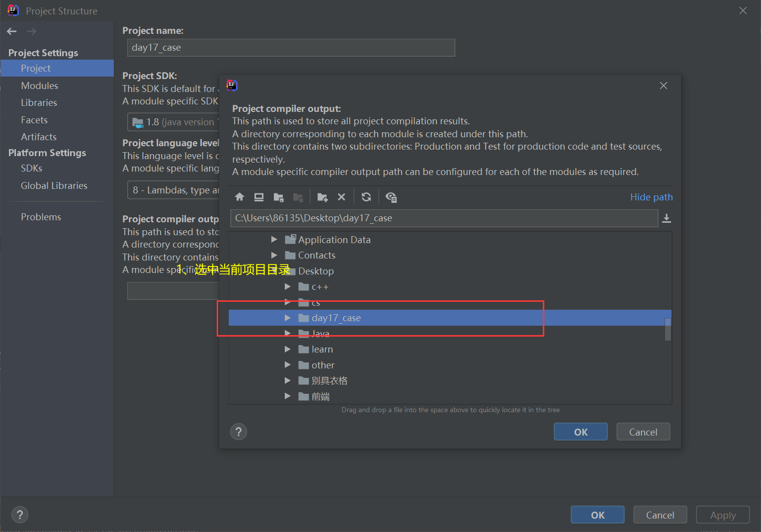
Task: Click the 前端 folder icon
Action: click(x=304, y=397)
